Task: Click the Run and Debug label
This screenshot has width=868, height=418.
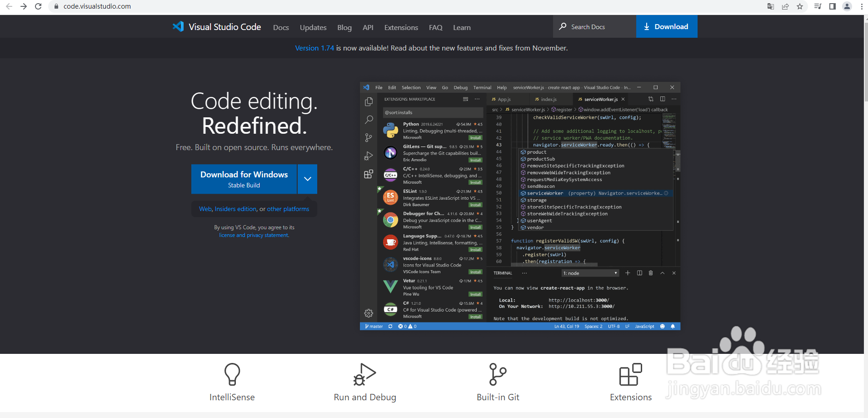Action: point(365,397)
